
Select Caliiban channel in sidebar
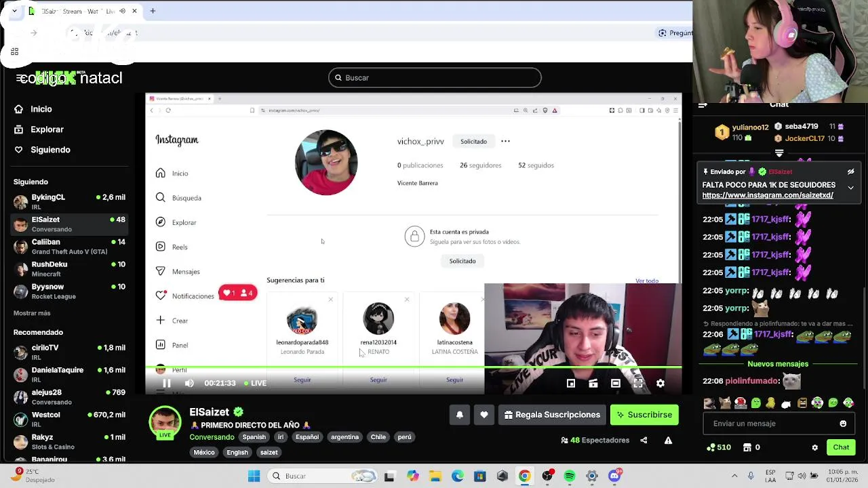[x=68, y=247]
